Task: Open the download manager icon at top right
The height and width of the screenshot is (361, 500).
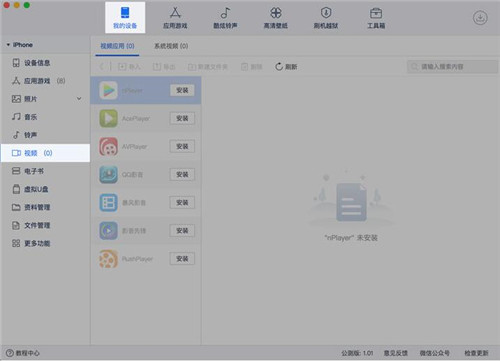Action: (480, 18)
